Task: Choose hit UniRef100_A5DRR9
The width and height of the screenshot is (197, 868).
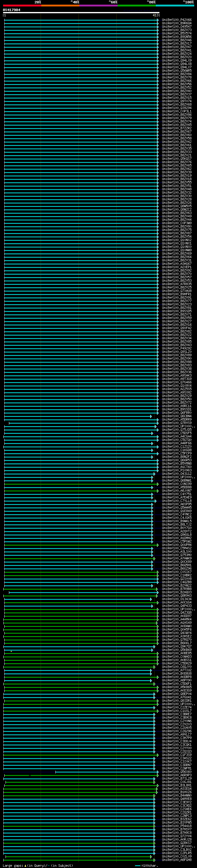Action: pyautogui.click(x=176, y=419)
